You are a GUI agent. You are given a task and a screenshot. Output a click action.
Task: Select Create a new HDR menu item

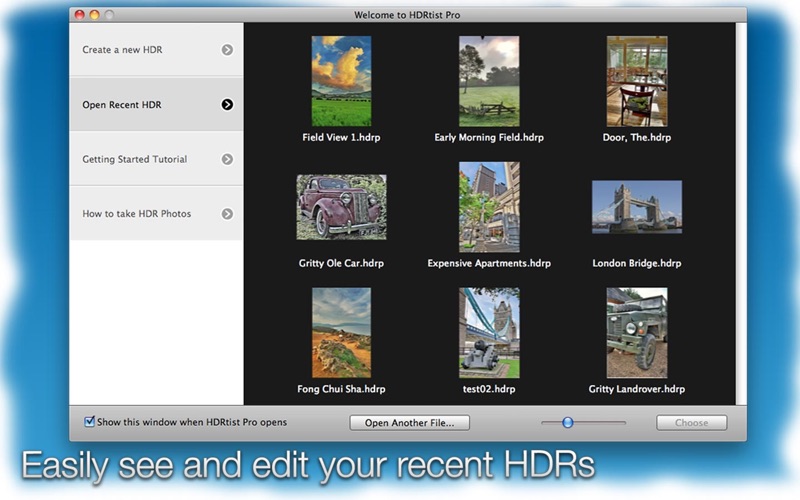point(156,49)
